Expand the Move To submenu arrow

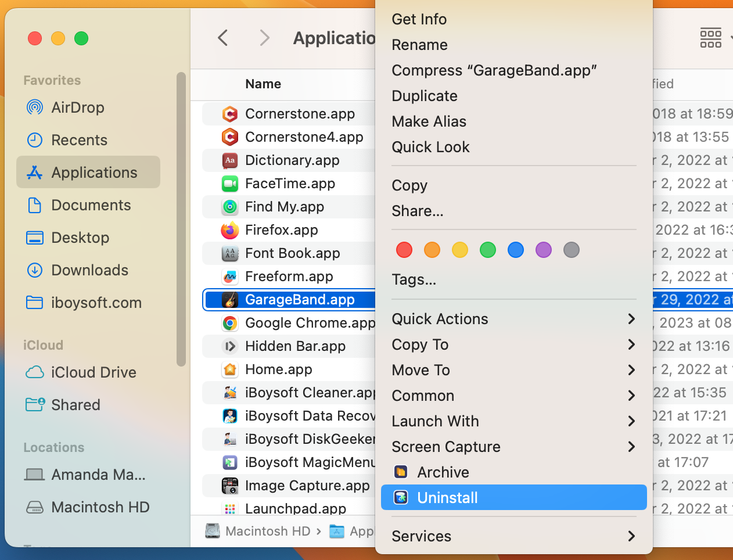631,370
